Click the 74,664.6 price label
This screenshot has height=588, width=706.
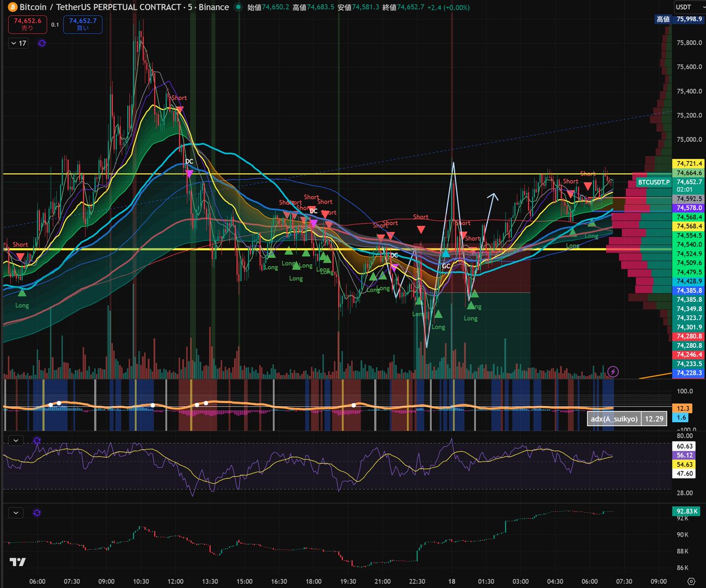point(689,173)
